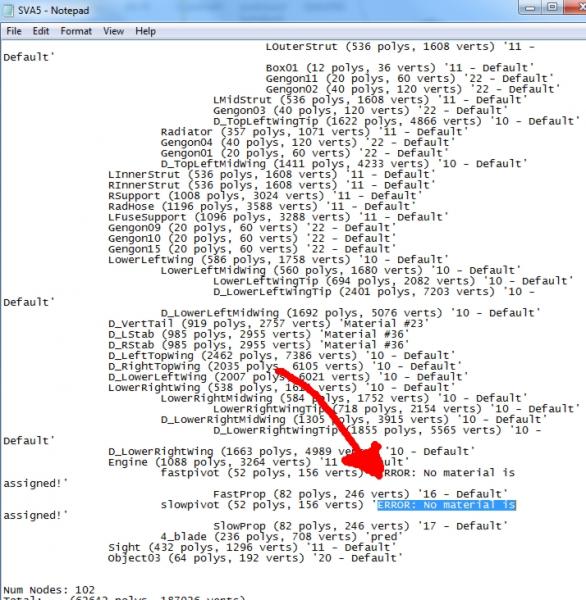586x600 pixels.
Task: Click the 'Num Nodes: 102' line
Action: pos(49,590)
